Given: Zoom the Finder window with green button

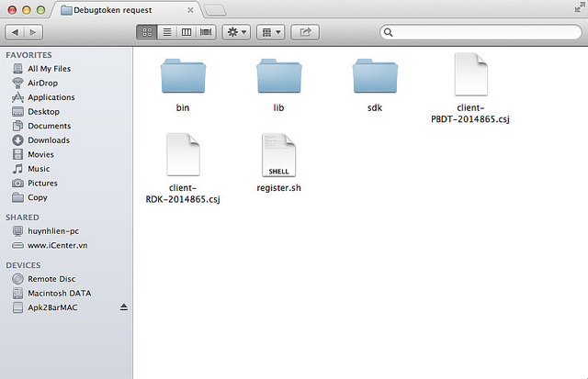Looking at the screenshot, I should pyautogui.click(x=40, y=10).
